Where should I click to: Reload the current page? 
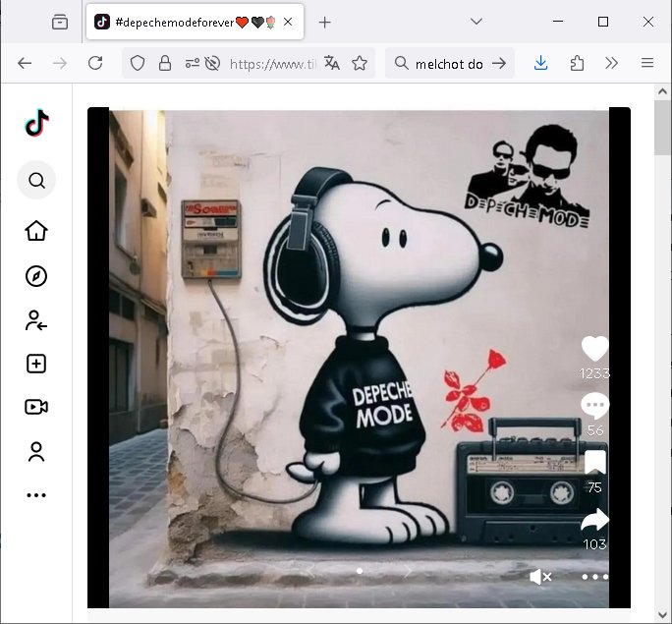click(x=95, y=63)
